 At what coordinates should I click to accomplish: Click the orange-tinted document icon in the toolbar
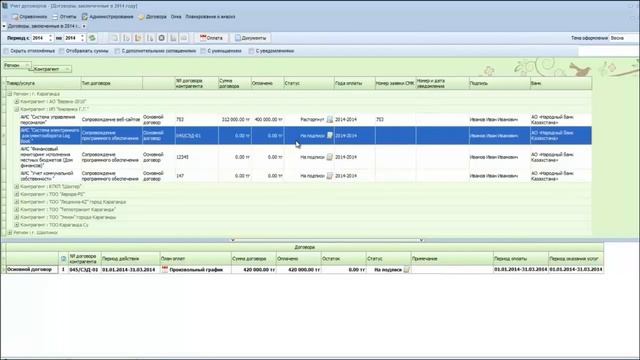[138, 38]
